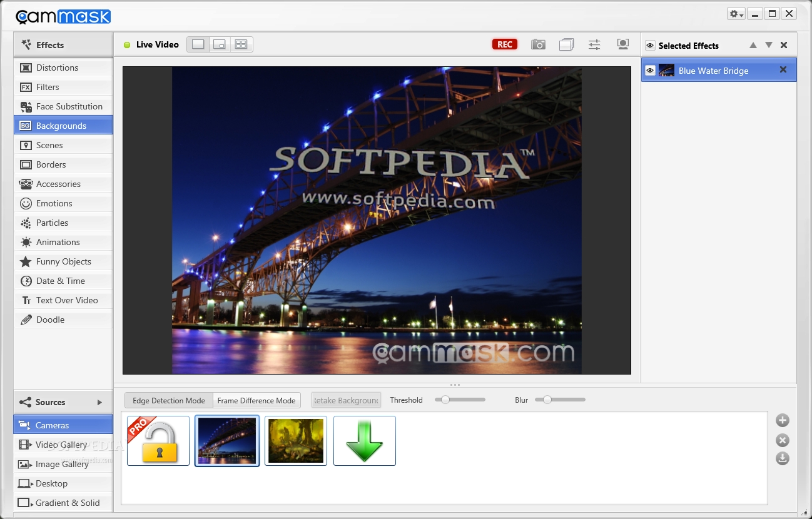812x519 pixels.
Task: Select the Cameras source
Action: click(63, 425)
